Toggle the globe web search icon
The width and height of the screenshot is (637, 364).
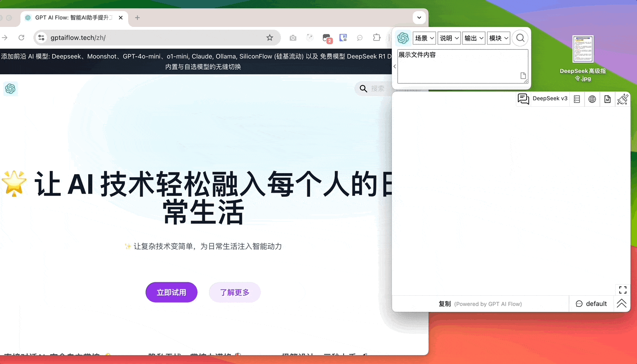[592, 99]
